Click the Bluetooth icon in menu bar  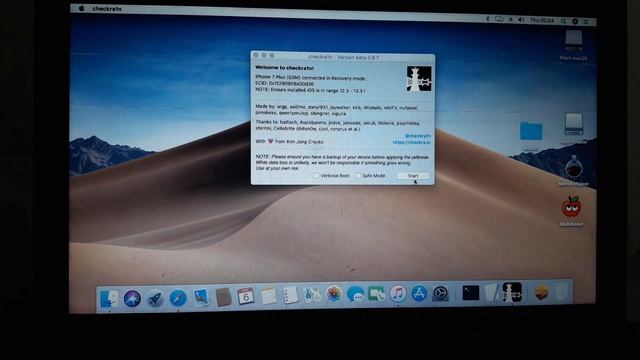[487, 19]
